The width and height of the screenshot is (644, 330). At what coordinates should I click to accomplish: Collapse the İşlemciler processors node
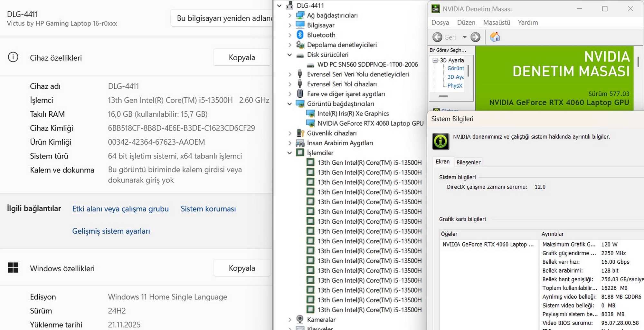[x=289, y=153]
